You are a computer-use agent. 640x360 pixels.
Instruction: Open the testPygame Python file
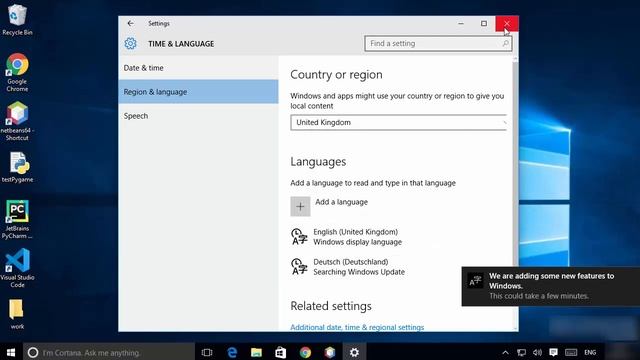(17, 167)
